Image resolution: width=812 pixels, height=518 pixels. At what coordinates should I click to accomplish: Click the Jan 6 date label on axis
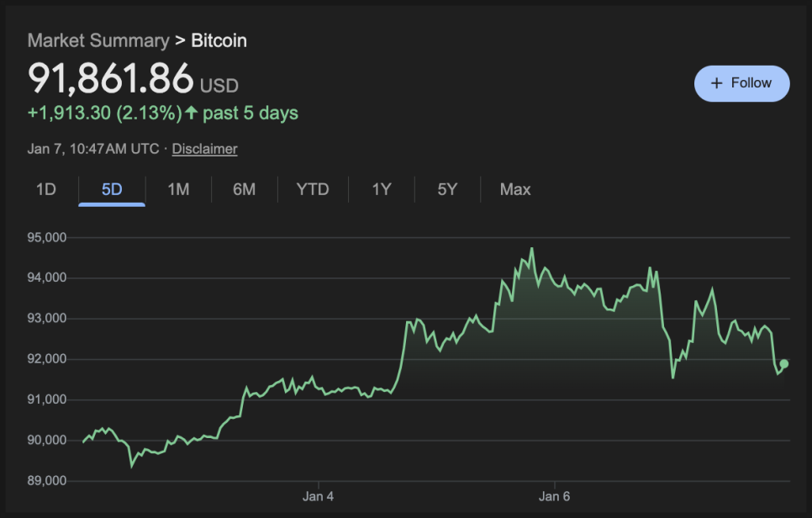pos(554,497)
